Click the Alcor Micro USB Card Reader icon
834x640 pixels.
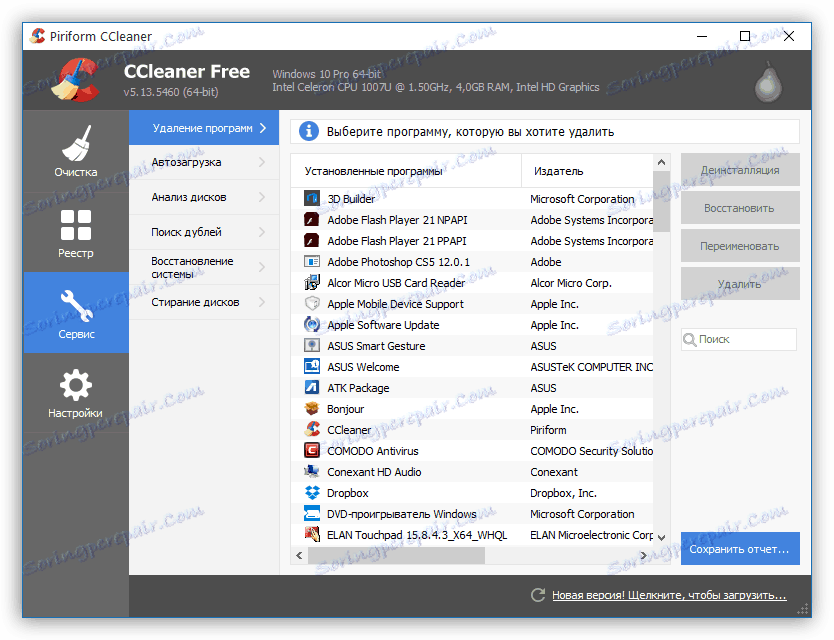312,282
